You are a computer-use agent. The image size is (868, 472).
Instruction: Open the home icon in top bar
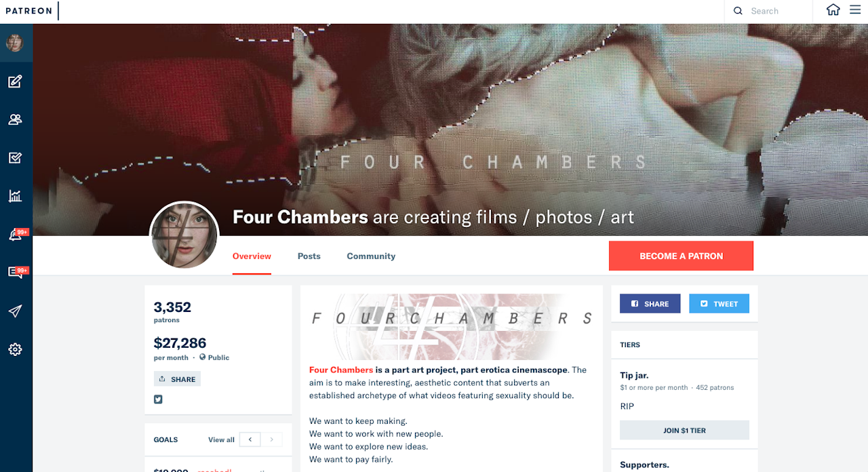pyautogui.click(x=833, y=10)
